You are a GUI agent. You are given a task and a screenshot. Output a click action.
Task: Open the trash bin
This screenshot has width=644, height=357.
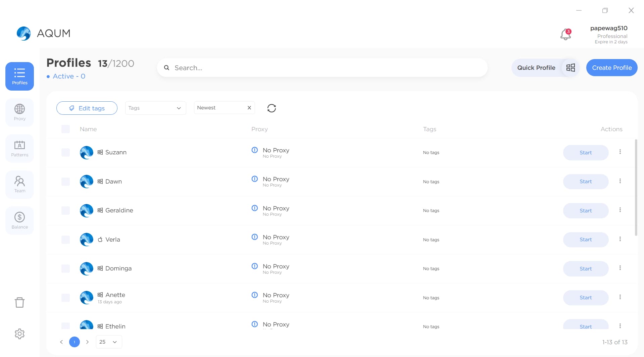[x=19, y=302]
